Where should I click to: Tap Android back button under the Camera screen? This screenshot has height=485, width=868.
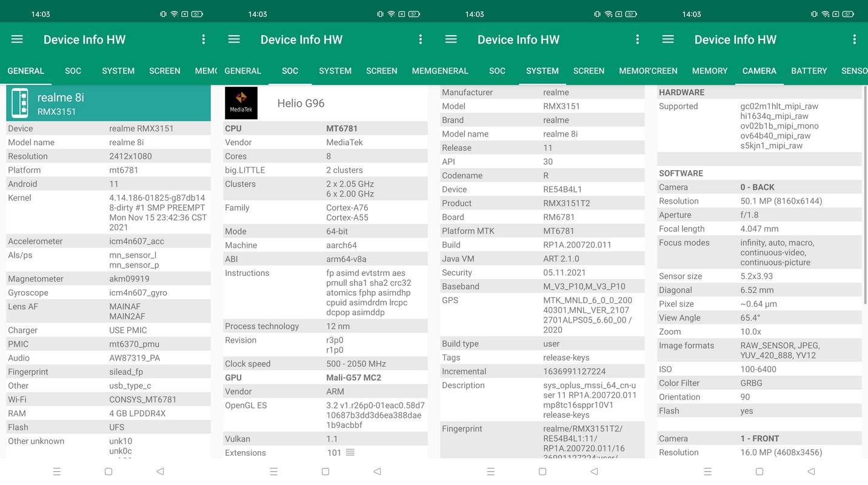click(x=811, y=471)
